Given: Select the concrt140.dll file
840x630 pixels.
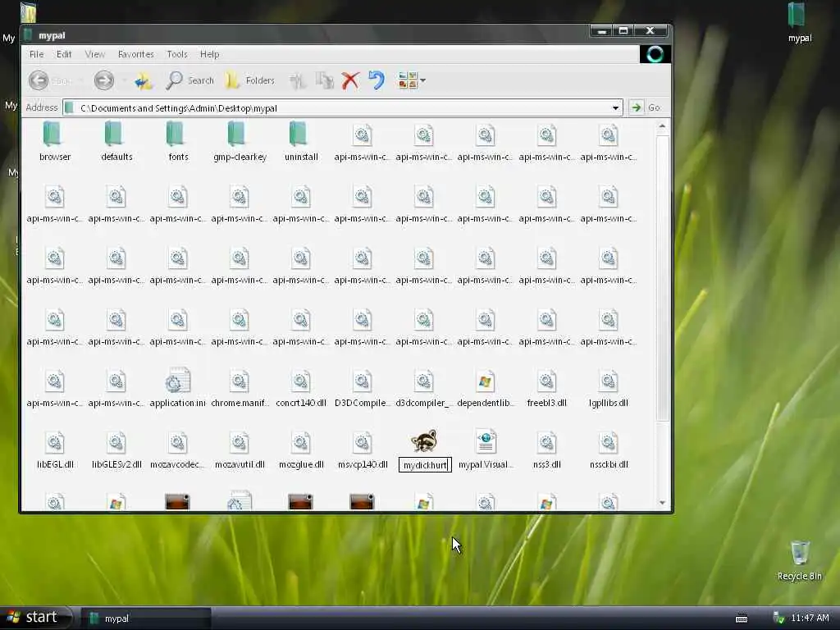Looking at the screenshot, I should pyautogui.click(x=301, y=388).
